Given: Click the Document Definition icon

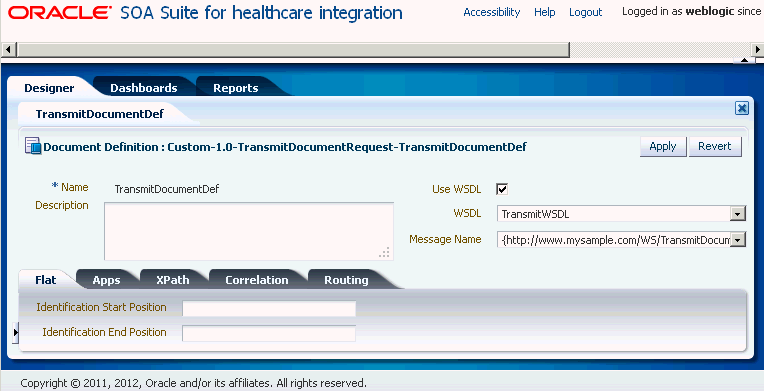Looking at the screenshot, I should point(33,146).
